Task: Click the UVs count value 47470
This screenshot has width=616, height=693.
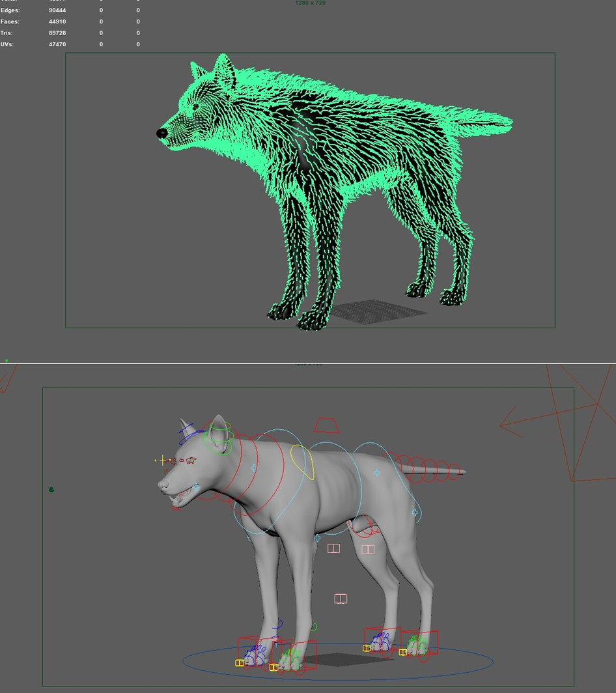Action: (57, 44)
